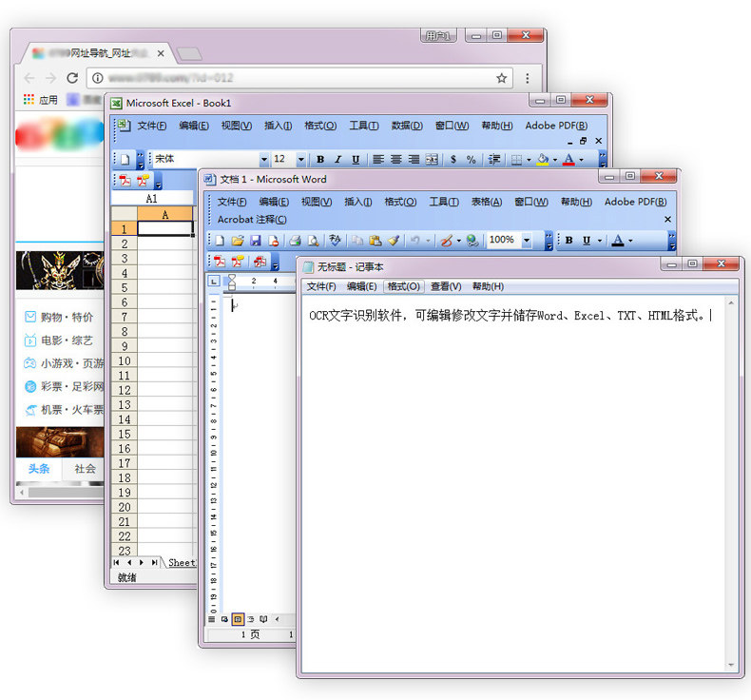Toggle Align Left in Excel toolbar
The height and width of the screenshot is (700, 751).
(x=378, y=160)
